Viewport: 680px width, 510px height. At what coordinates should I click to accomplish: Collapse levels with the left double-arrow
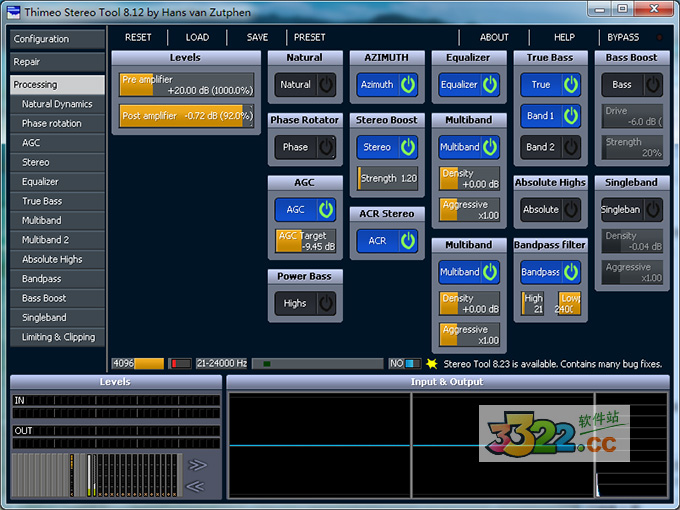(197, 486)
